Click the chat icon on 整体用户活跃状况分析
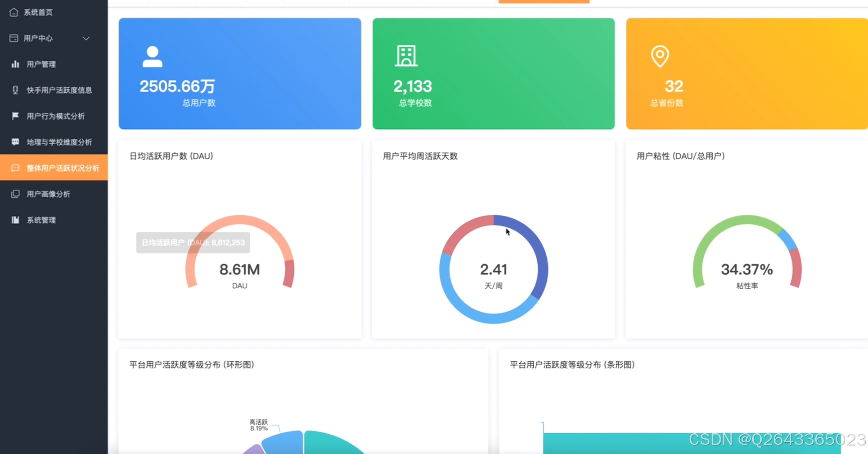868x454 pixels. click(x=15, y=168)
